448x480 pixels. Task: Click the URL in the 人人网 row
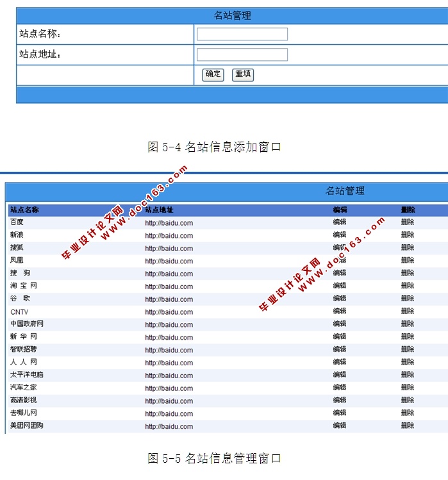click(x=169, y=363)
